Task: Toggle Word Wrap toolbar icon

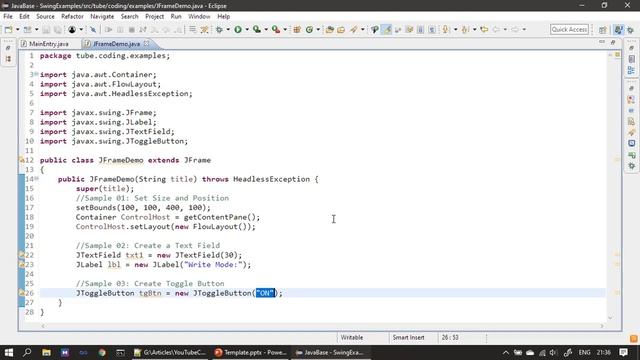Action: click(x=398, y=29)
